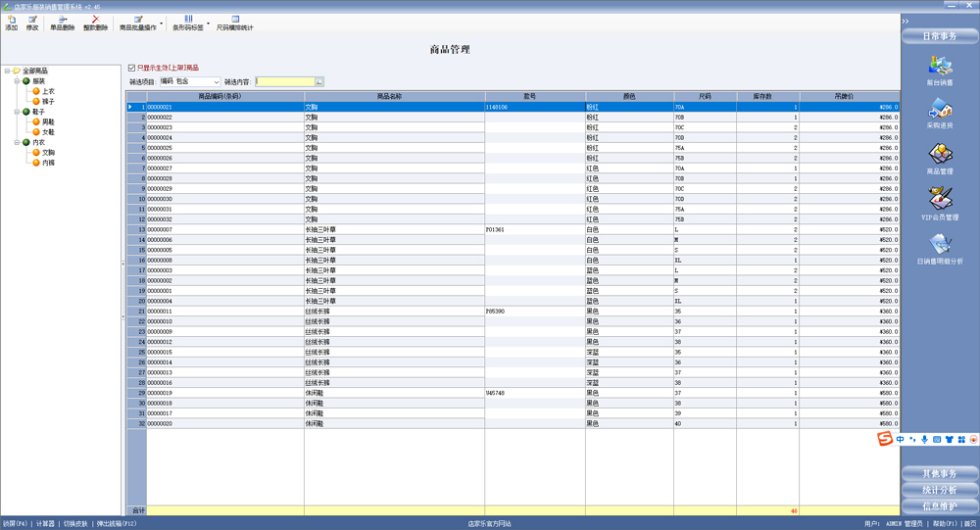The height and width of the screenshot is (530, 980).
Task: Click the Sogou skin (shirt) icon
Action: [x=950, y=439]
